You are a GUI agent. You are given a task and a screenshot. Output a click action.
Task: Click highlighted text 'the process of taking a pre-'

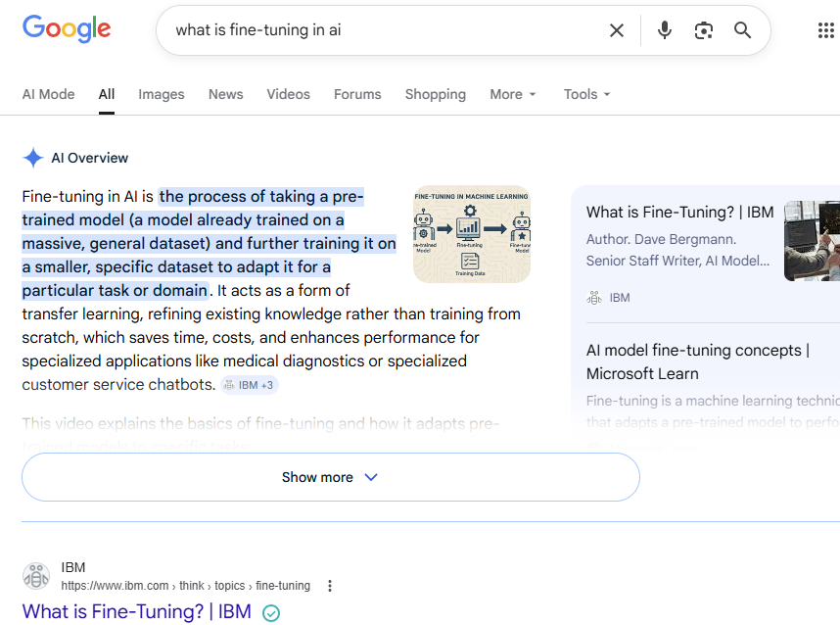click(x=261, y=197)
